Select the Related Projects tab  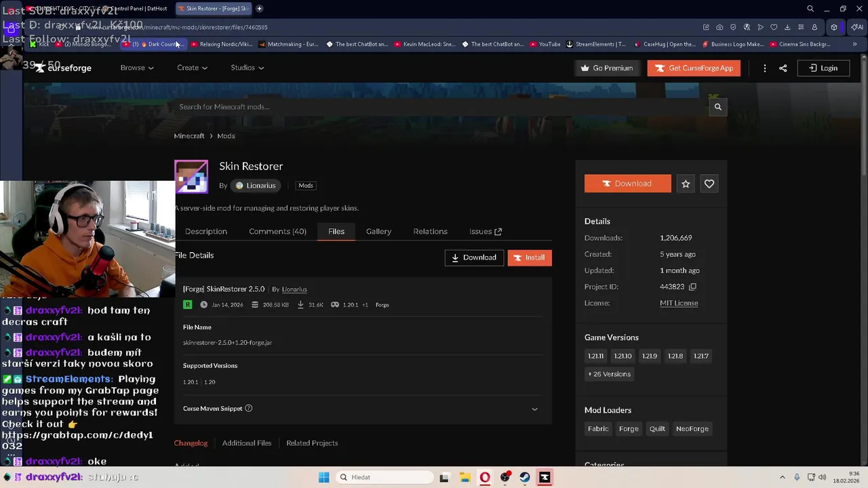pos(312,443)
